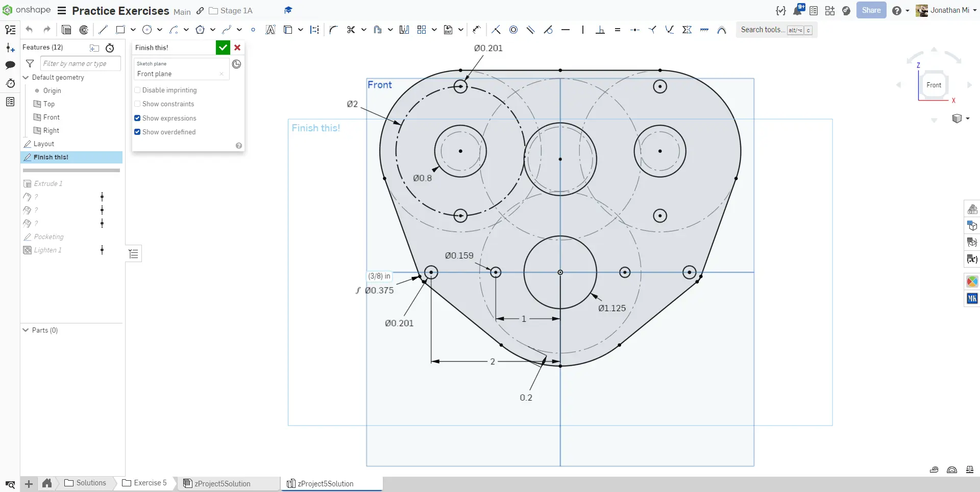Click the Share button

click(x=871, y=10)
